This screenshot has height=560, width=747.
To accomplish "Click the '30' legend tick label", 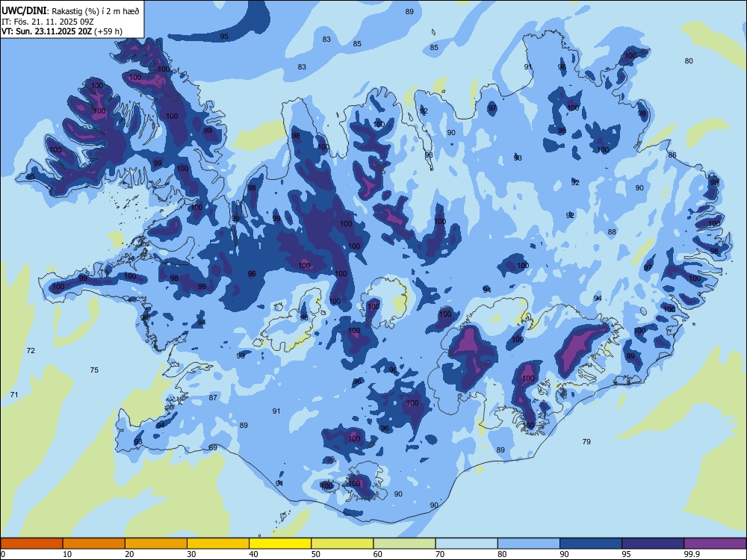I will coord(191,554).
